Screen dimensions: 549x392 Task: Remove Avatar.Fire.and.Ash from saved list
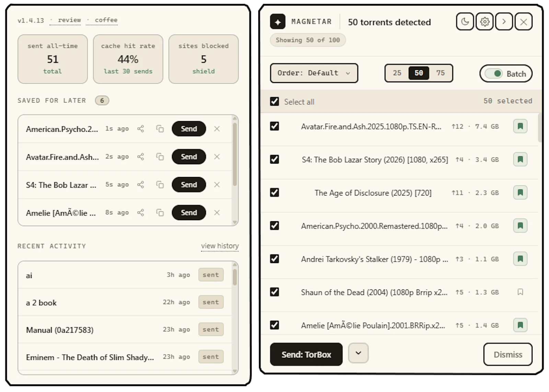[217, 157]
